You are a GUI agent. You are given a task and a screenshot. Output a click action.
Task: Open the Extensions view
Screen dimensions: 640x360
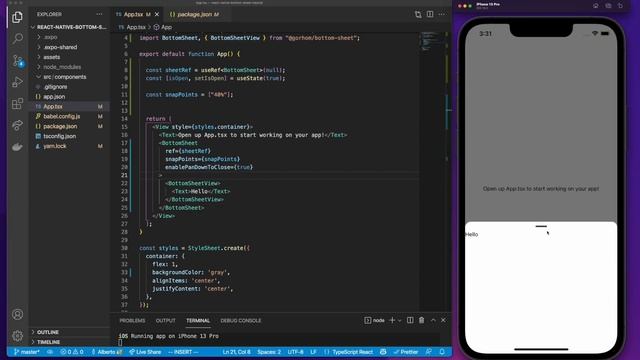tap(17, 104)
